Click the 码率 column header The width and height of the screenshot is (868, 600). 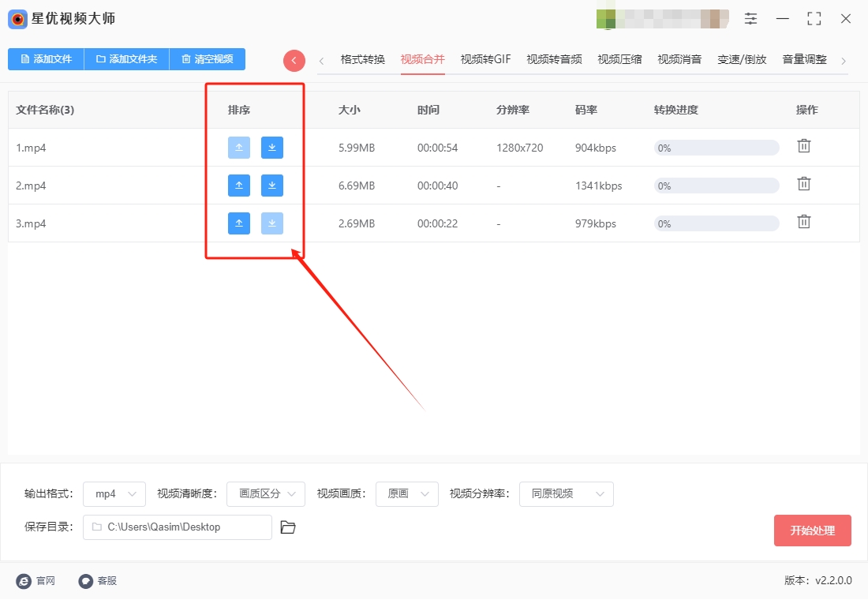point(586,110)
